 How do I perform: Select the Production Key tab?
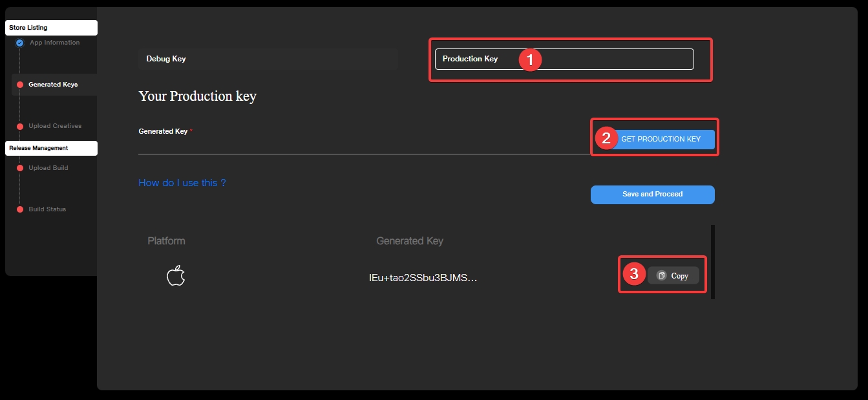[564, 59]
